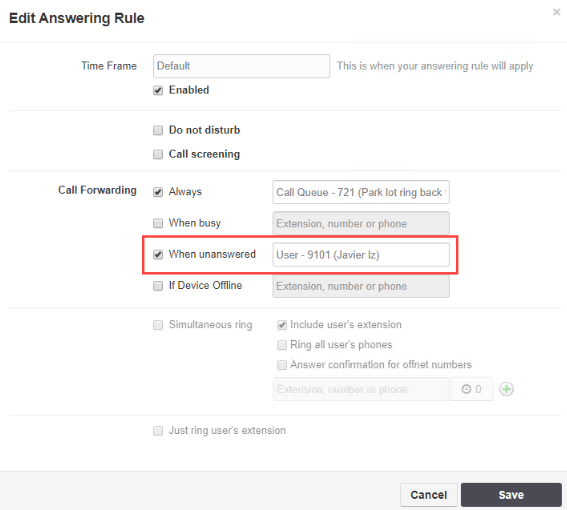The height and width of the screenshot is (510, 567).
Task: Close the Edit Answering Rule dialog
Action: tap(557, 12)
